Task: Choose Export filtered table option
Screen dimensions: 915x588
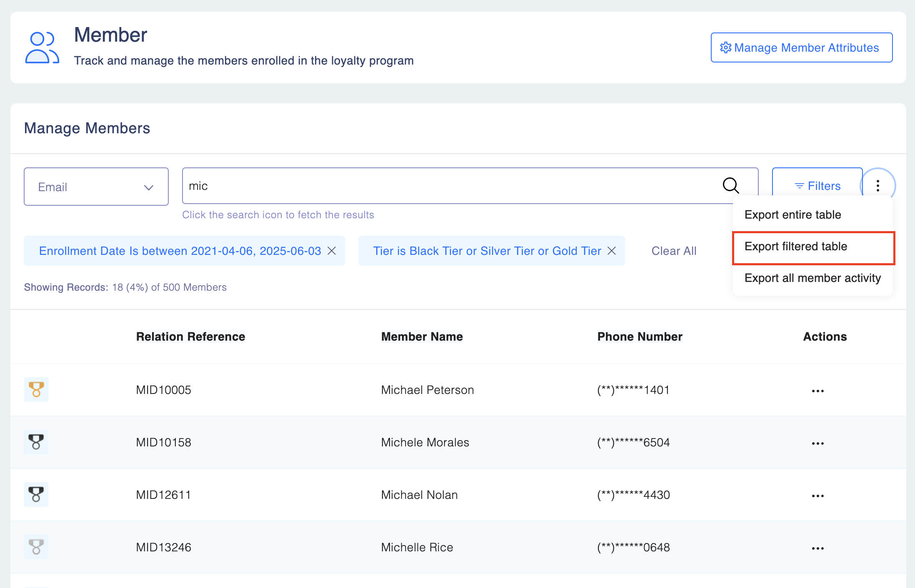Action: click(x=795, y=247)
